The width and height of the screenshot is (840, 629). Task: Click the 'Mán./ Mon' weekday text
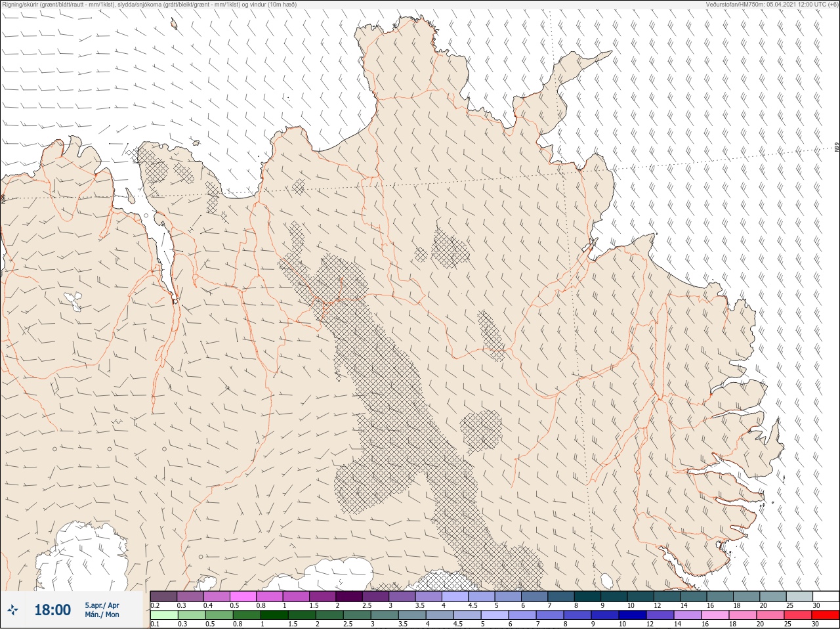(102, 615)
